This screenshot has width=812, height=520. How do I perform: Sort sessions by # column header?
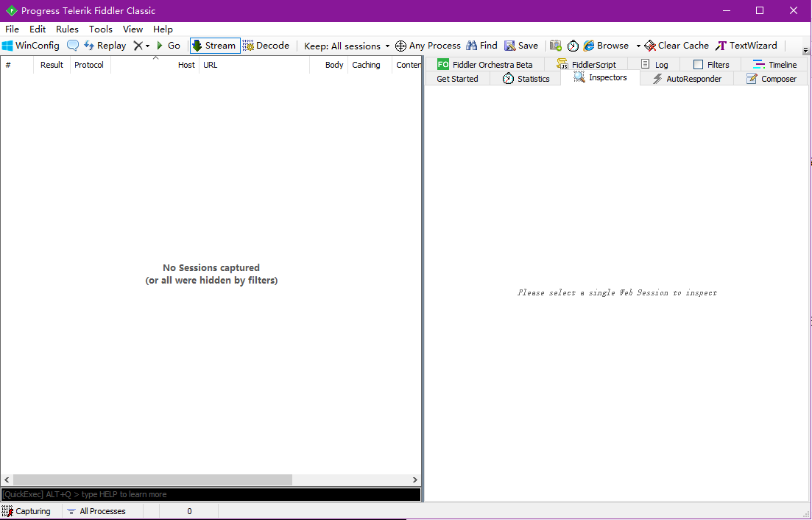click(x=17, y=65)
